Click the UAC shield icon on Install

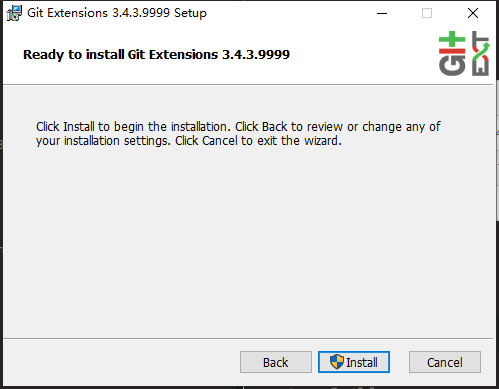(x=336, y=362)
